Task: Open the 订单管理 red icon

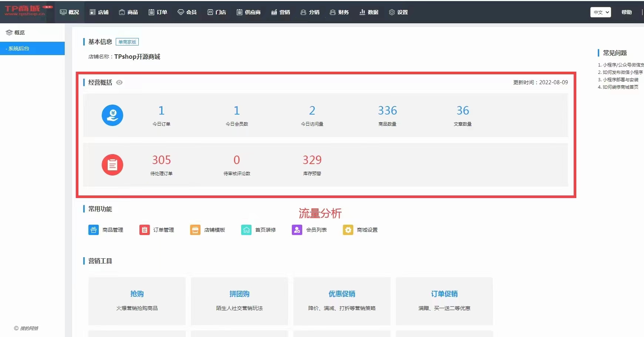Action: [x=144, y=230]
